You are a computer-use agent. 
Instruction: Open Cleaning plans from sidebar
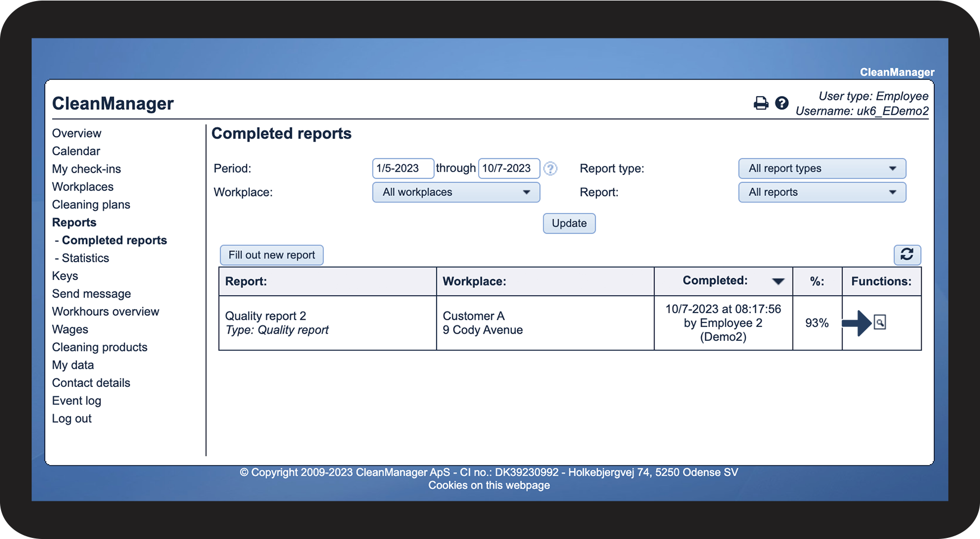tap(91, 205)
